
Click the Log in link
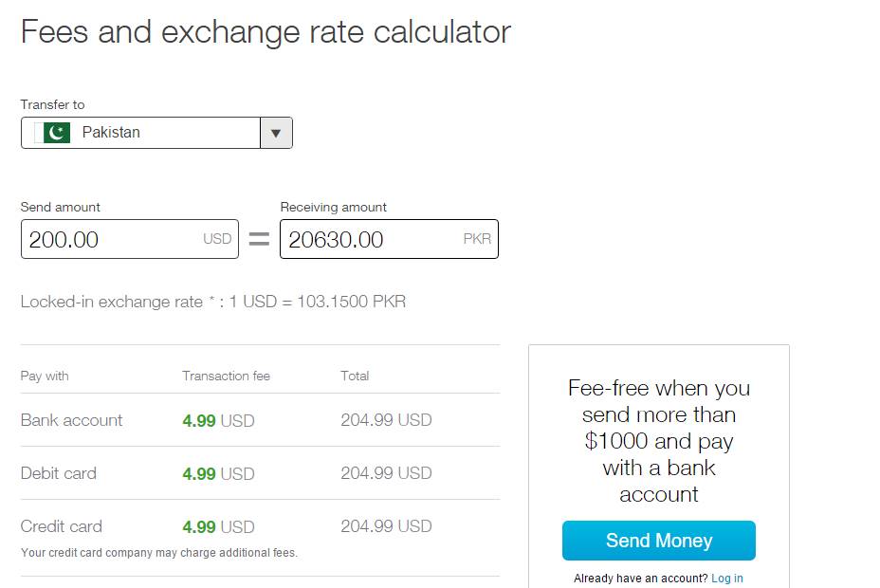[726, 578]
